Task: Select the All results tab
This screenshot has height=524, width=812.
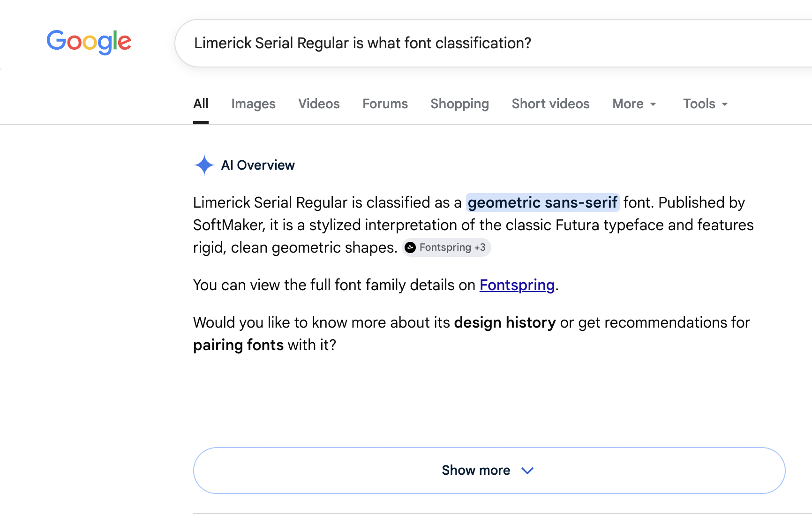Action: (201, 104)
